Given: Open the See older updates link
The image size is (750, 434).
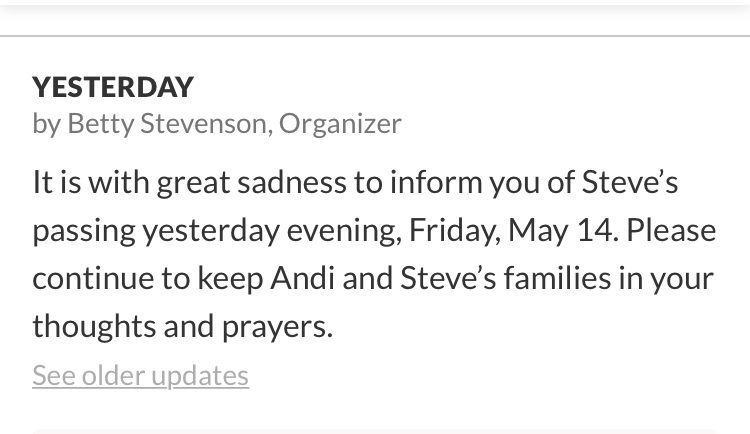Looking at the screenshot, I should [140, 375].
